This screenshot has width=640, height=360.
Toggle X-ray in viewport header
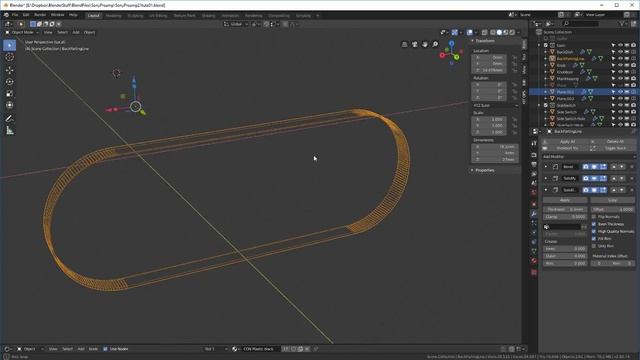tap(484, 32)
